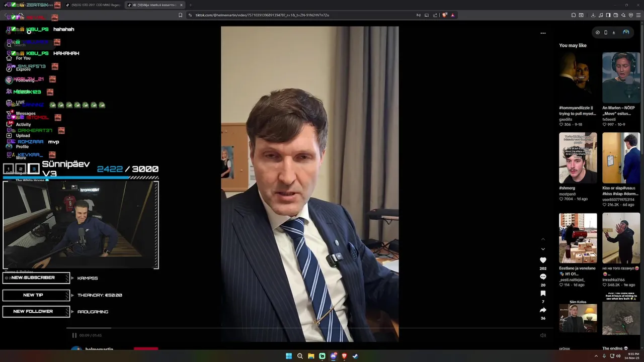Share the video with the arrow icon
The width and height of the screenshot is (644, 362).
543,310
